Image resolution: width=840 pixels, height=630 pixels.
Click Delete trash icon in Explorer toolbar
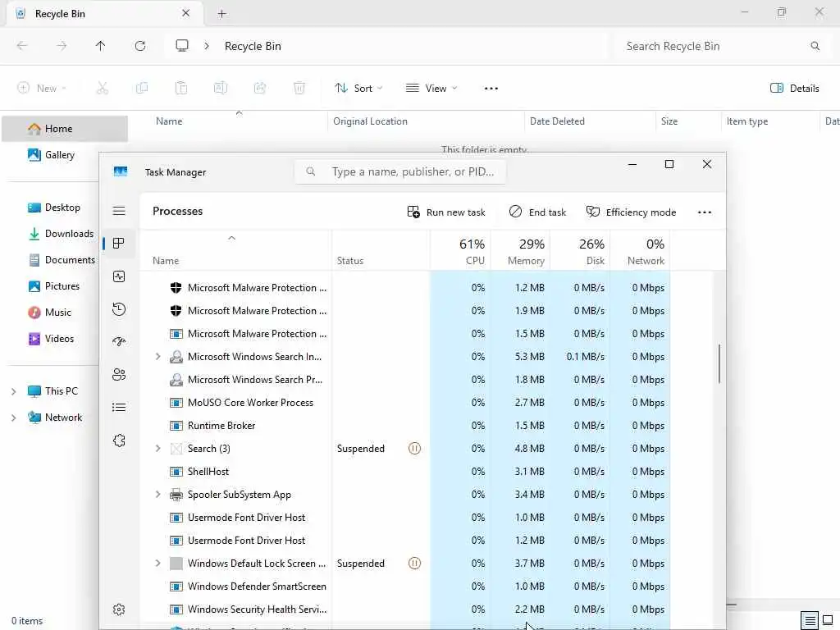tap(299, 89)
